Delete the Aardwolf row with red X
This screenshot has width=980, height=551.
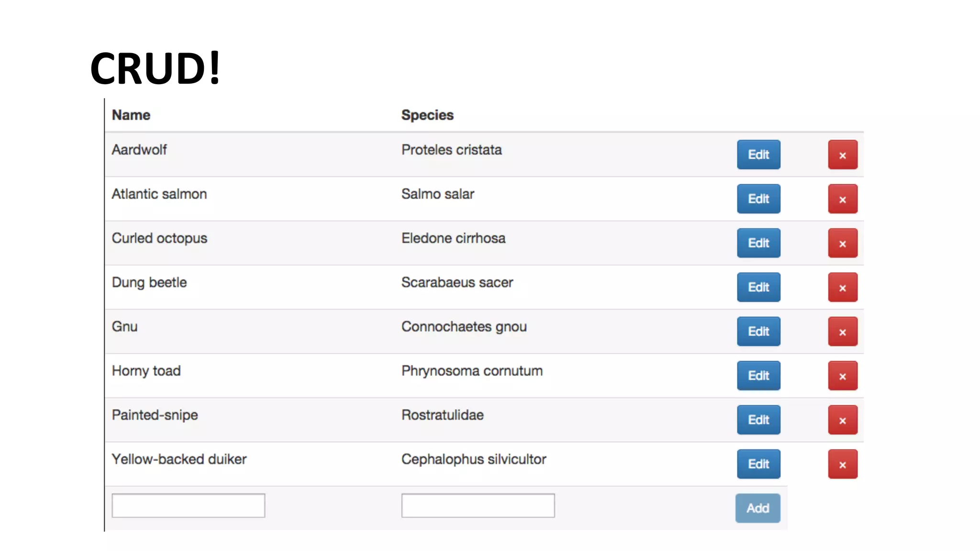(x=842, y=154)
